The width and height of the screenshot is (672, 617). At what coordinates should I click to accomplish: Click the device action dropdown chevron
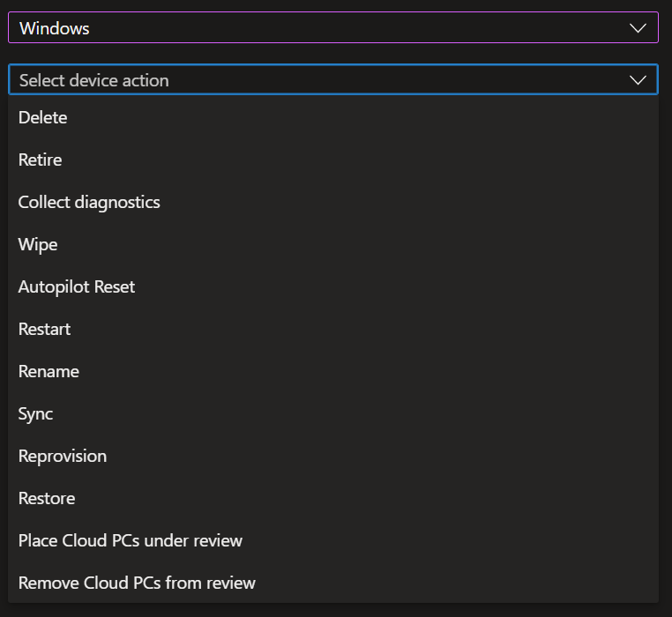(x=638, y=80)
